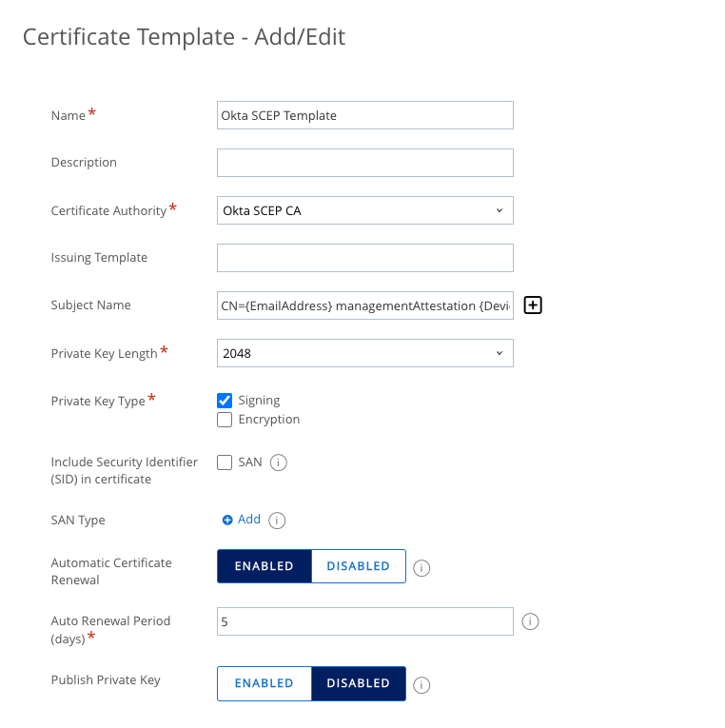Check the Encryption private key type

[x=225, y=420]
